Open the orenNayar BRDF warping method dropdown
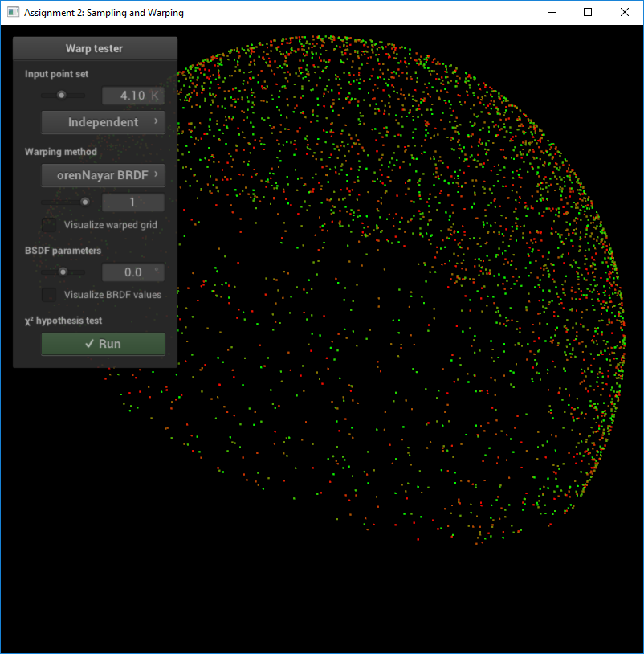Screen dimensions: 644x654 [x=103, y=175]
